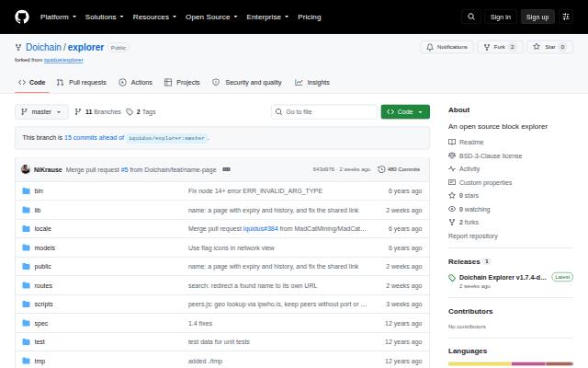The height and width of the screenshot is (368, 588).
Task: Open commit 'test data for unit tests'
Action: pyautogui.click(x=219, y=341)
